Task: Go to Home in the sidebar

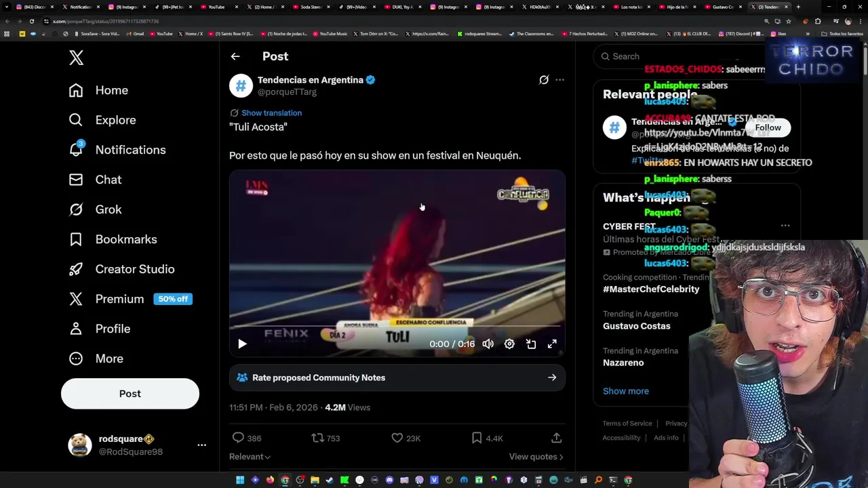Action: coord(98,90)
